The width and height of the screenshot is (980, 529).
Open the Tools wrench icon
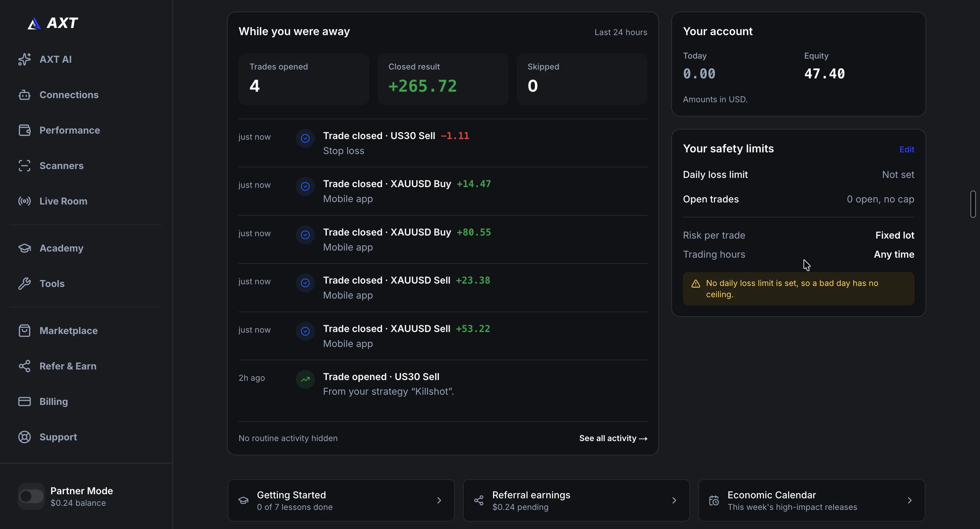pyautogui.click(x=25, y=284)
